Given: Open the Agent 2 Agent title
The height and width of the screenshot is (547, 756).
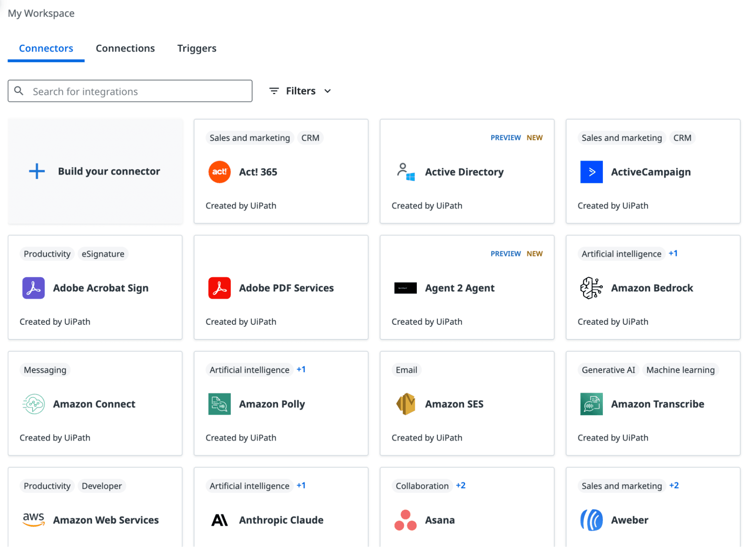Looking at the screenshot, I should [x=459, y=288].
